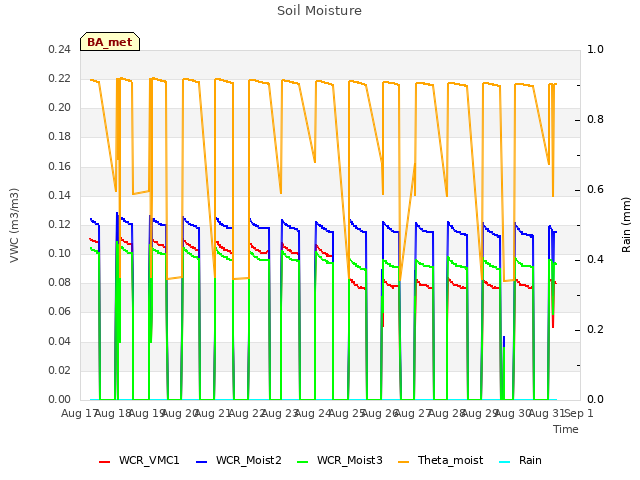Image resolution: width=640 pixels, height=480 pixels.
Task: Click the Aug 17 x-axis tick label
Action: (78, 413)
